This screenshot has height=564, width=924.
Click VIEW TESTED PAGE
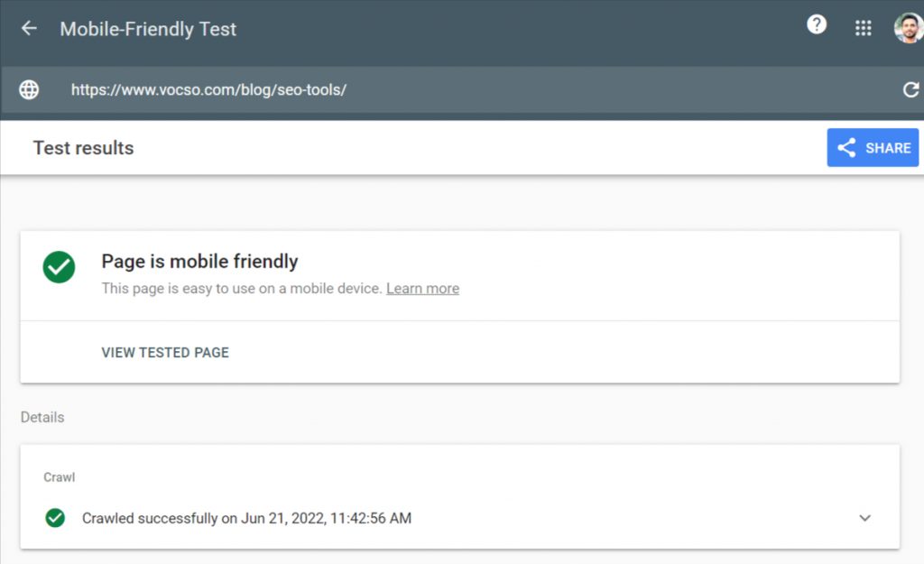pos(165,353)
